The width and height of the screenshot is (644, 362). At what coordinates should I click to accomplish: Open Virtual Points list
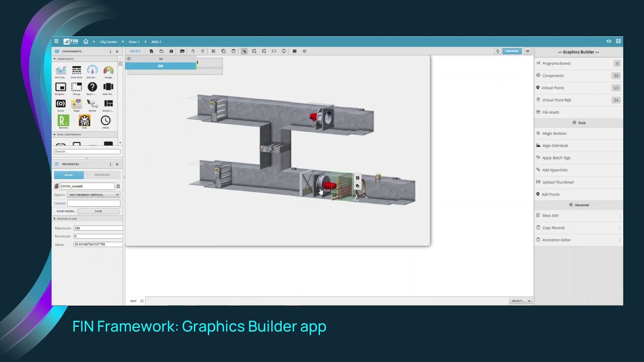coord(578,88)
